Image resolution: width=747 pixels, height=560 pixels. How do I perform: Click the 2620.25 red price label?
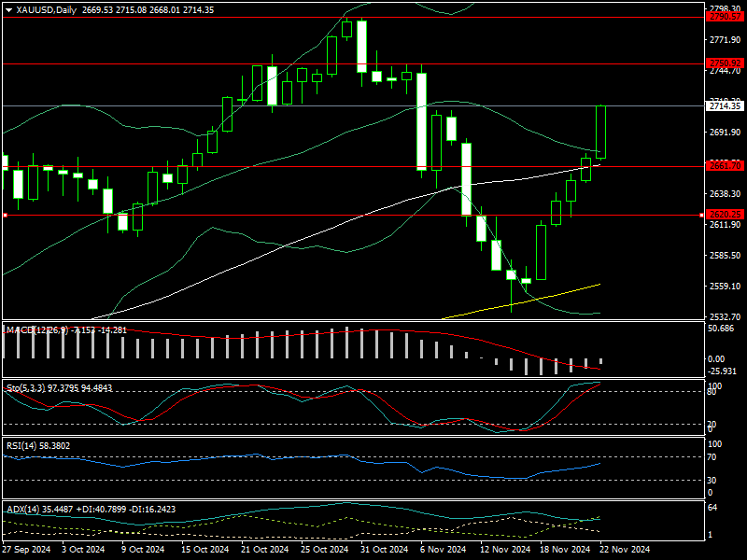[725, 215]
